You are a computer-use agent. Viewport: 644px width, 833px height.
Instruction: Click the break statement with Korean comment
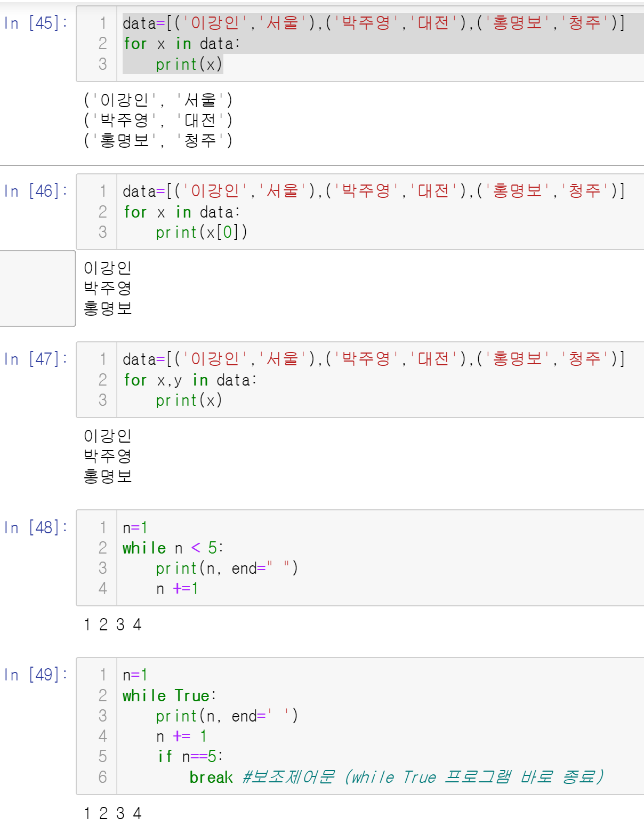coord(397,777)
